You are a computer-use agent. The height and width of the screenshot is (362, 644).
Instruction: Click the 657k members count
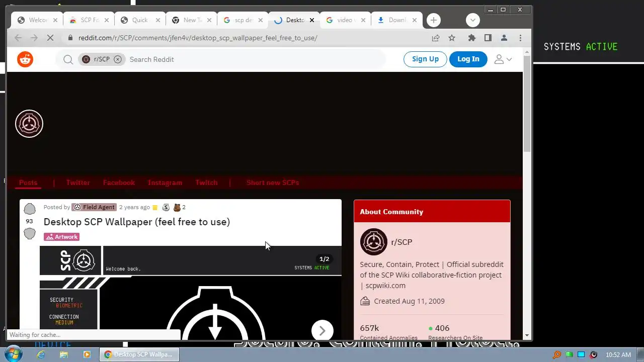click(369, 328)
